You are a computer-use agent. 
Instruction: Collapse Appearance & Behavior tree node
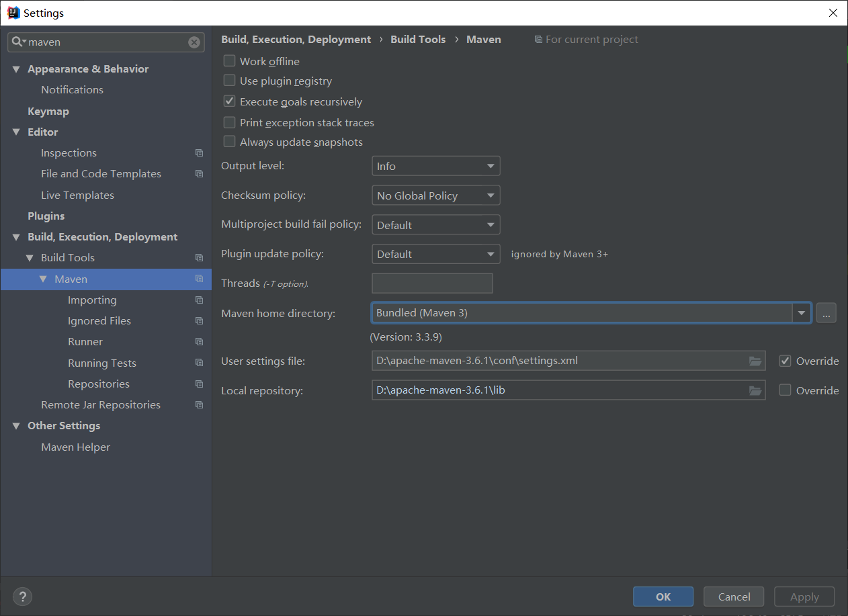(16, 69)
